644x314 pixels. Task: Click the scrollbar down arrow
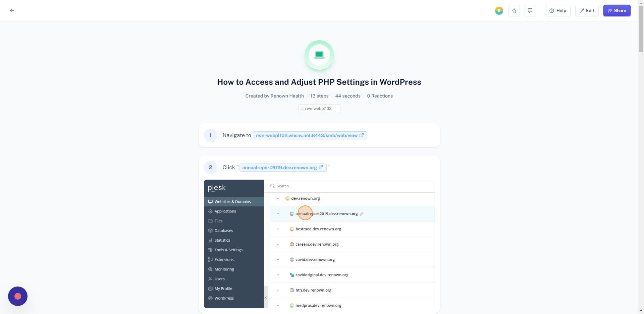pyautogui.click(x=641, y=311)
